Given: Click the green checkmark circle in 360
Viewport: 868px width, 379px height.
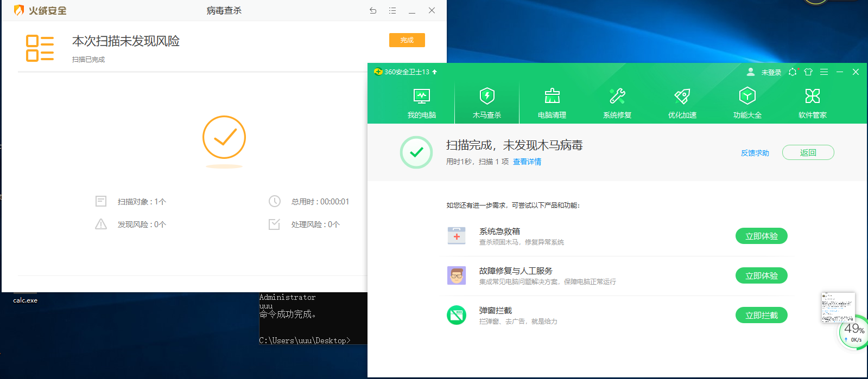Looking at the screenshot, I should [416, 152].
